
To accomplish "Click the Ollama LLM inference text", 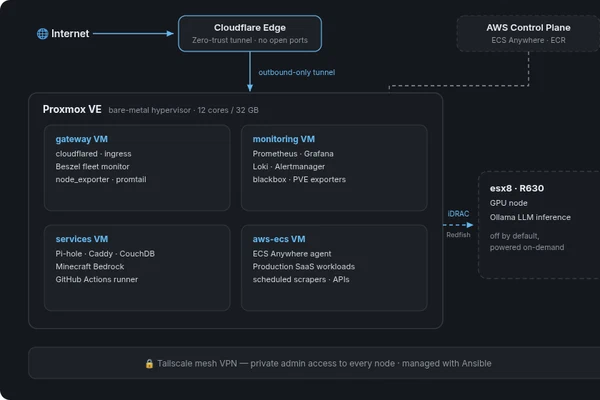I will (x=530, y=217).
